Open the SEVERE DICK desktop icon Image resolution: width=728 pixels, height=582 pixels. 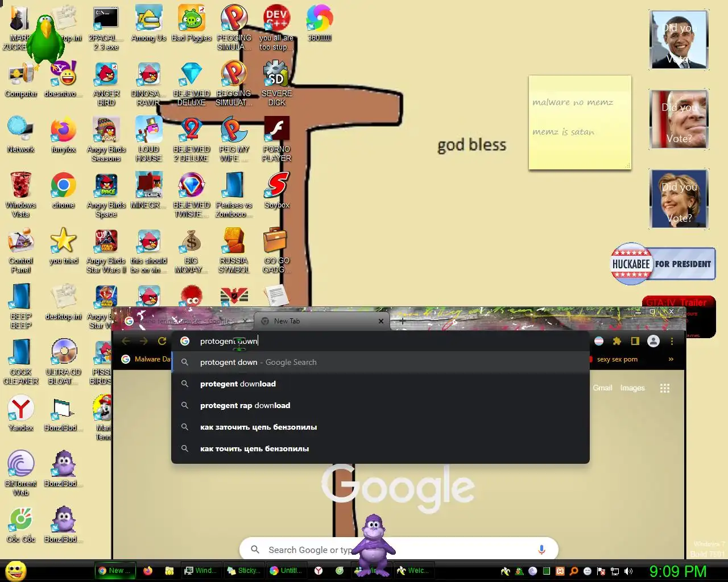276,84
